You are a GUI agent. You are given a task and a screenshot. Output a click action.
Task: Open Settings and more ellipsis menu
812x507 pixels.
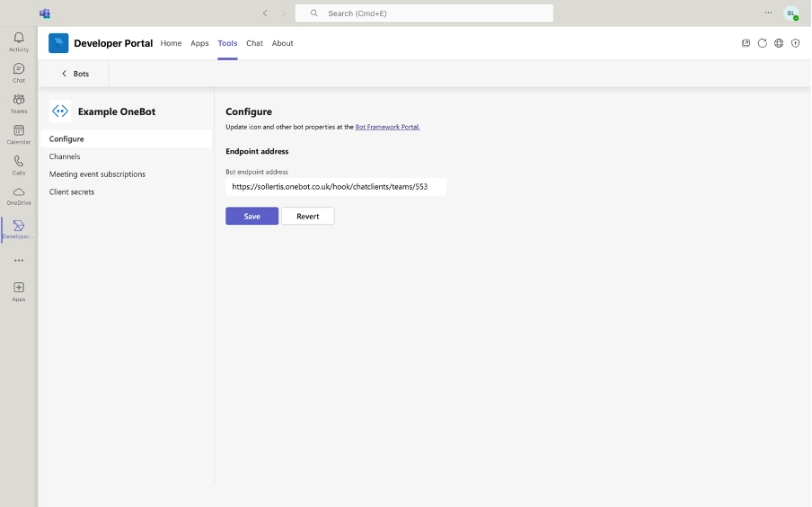click(x=769, y=13)
